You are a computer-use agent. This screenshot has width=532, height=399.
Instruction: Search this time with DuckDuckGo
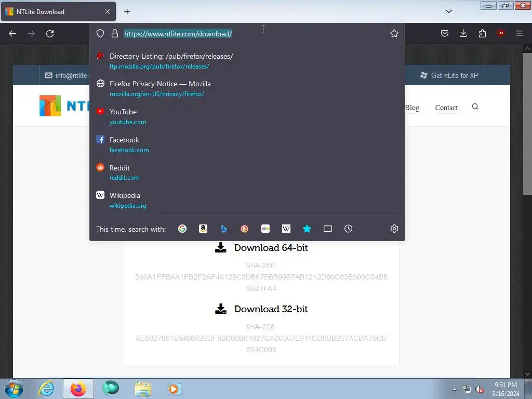pyautogui.click(x=244, y=229)
